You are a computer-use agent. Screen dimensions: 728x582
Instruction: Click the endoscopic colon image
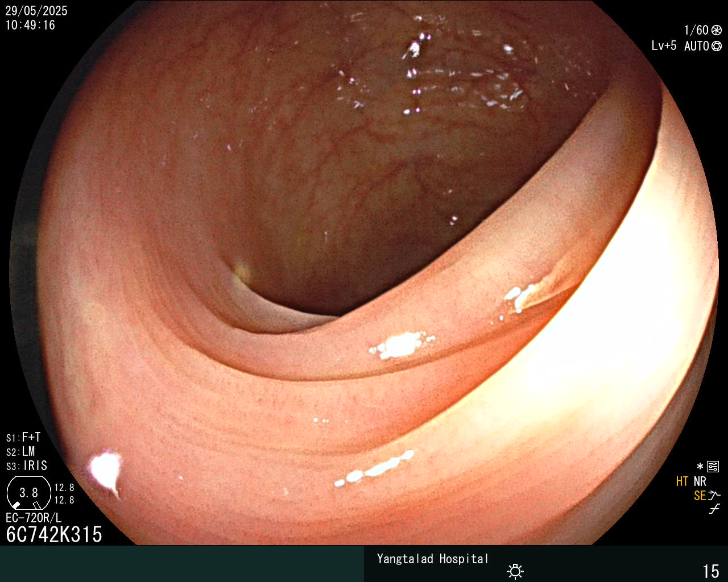point(364,273)
